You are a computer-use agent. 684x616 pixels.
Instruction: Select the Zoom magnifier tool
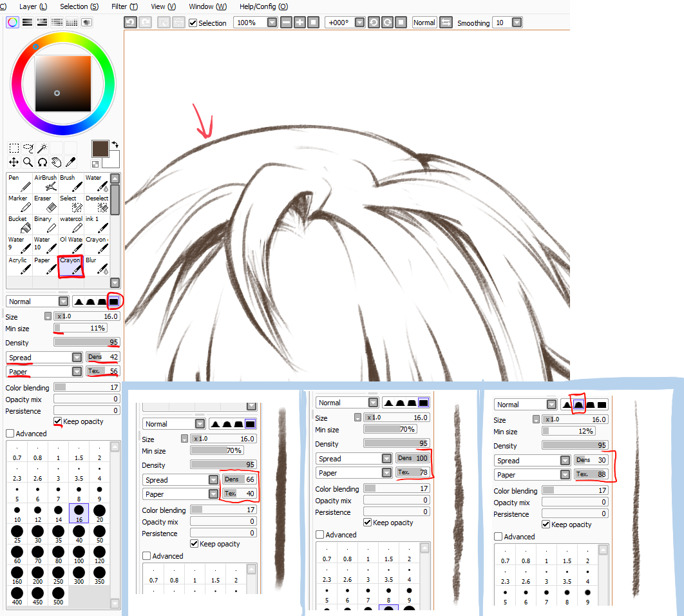tap(28, 162)
